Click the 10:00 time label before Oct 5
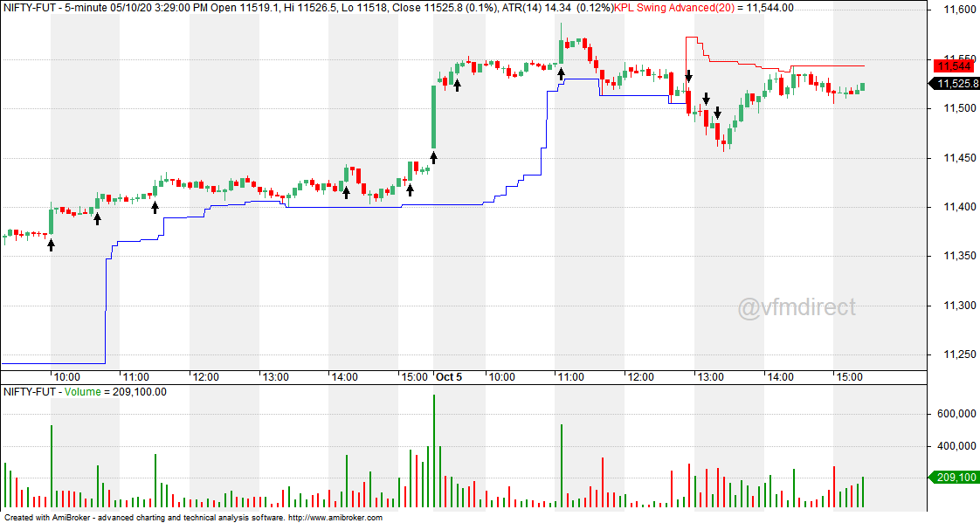 [67, 377]
